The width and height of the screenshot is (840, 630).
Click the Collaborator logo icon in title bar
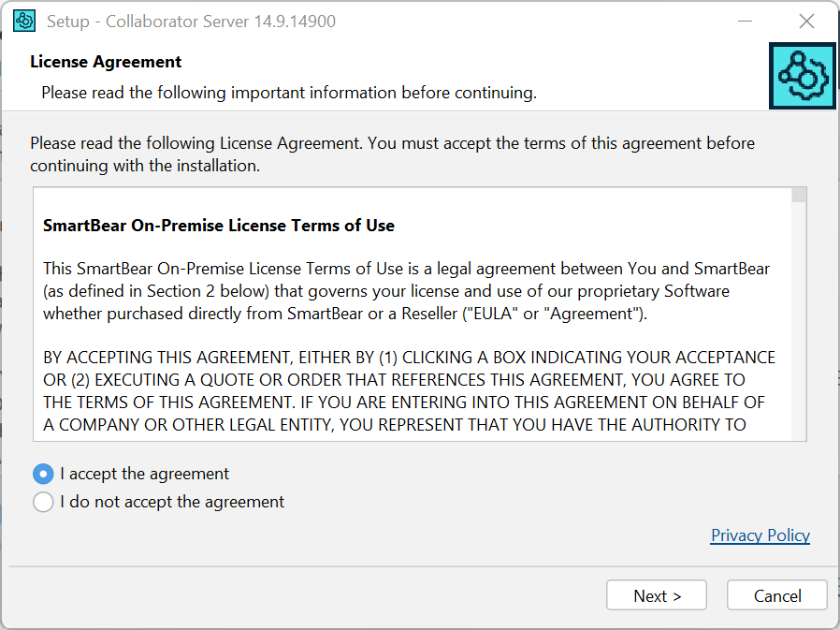(x=24, y=20)
